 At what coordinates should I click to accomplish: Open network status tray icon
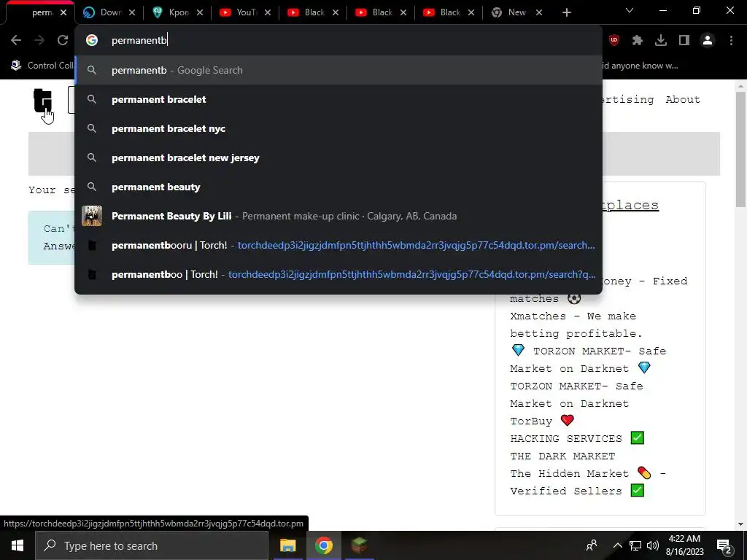point(635,545)
